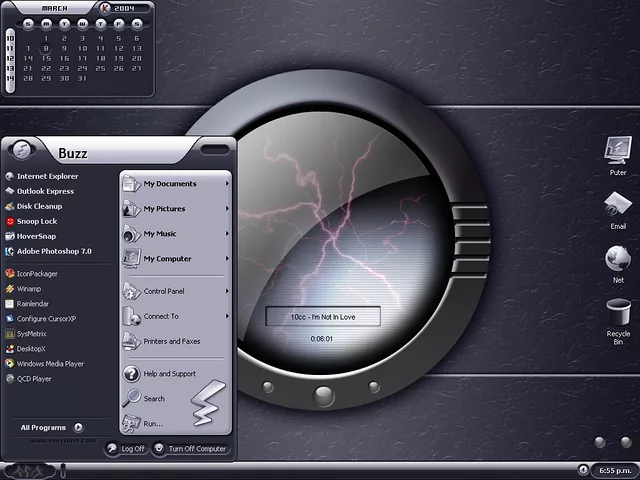Launch Windows Media Player
The height and width of the screenshot is (480, 640).
point(50,364)
